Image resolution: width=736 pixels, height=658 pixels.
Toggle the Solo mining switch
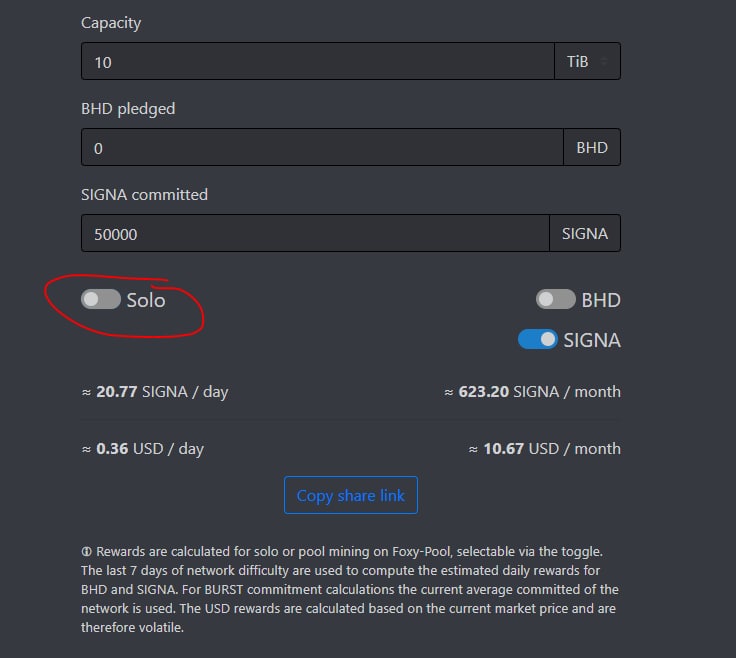[x=100, y=299]
